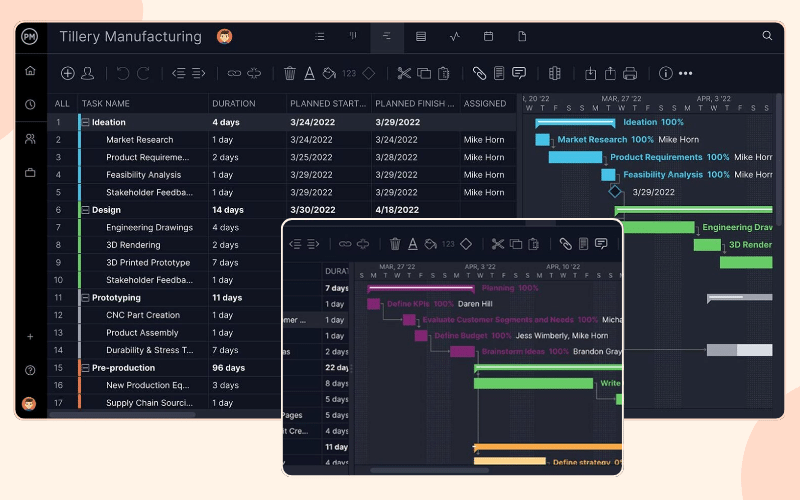The width and height of the screenshot is (800, 500).
Task: Click the Product Requirements Gantt bar
Action: 575,157
